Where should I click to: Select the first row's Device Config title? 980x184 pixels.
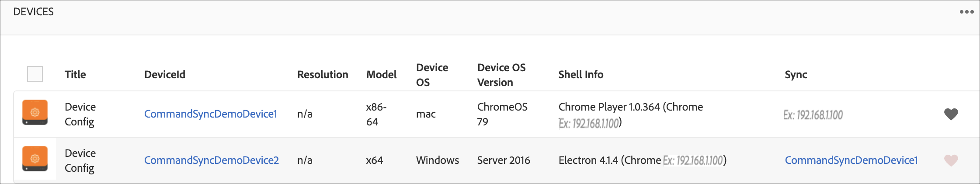click(80, 114)
